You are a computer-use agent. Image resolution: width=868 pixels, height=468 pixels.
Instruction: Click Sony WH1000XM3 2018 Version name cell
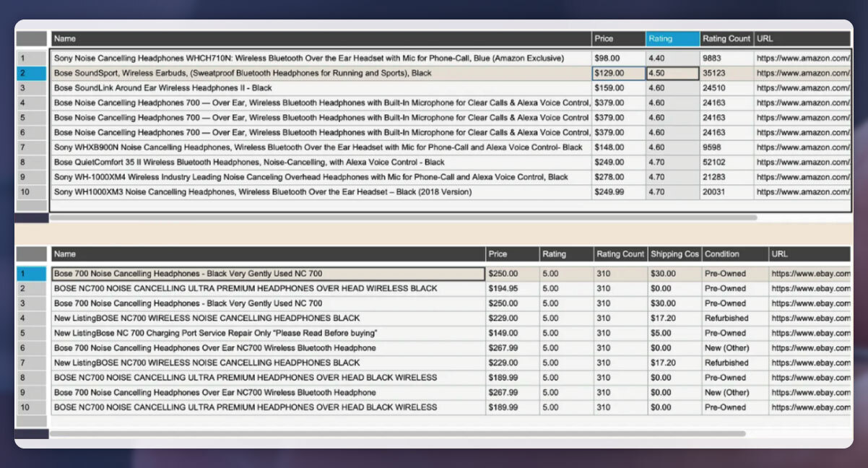tap(321, 192)
